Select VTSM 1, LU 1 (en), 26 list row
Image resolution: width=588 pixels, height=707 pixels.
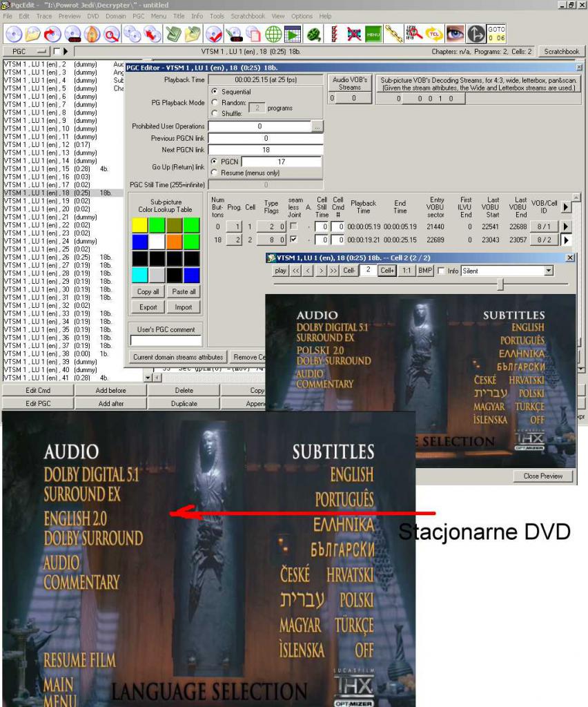pyautogui.click(x=63, y=257)
